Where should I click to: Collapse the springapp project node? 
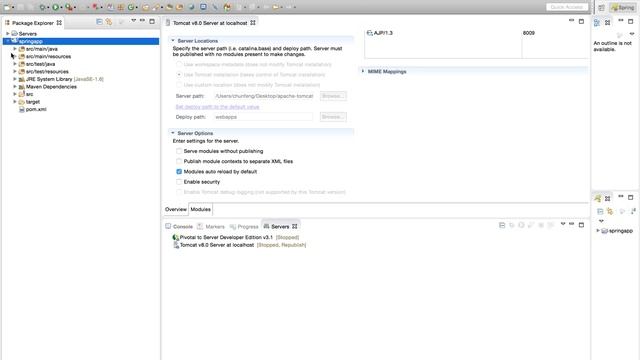[x=8, y=41]
